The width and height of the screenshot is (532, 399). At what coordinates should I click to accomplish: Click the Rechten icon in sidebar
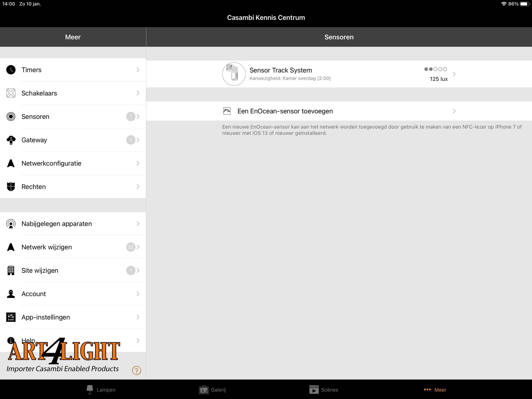point(11,186)
